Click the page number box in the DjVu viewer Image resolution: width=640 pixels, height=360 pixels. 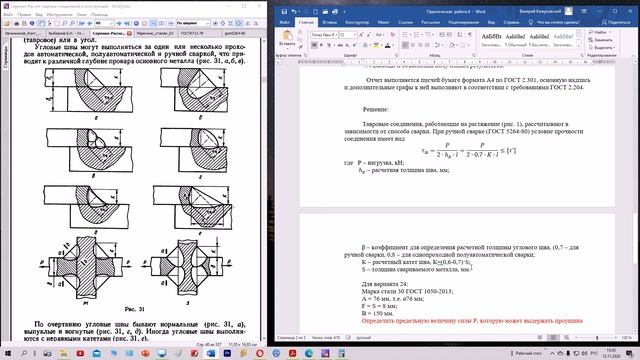pyautogui.click(x=103, y=23)
